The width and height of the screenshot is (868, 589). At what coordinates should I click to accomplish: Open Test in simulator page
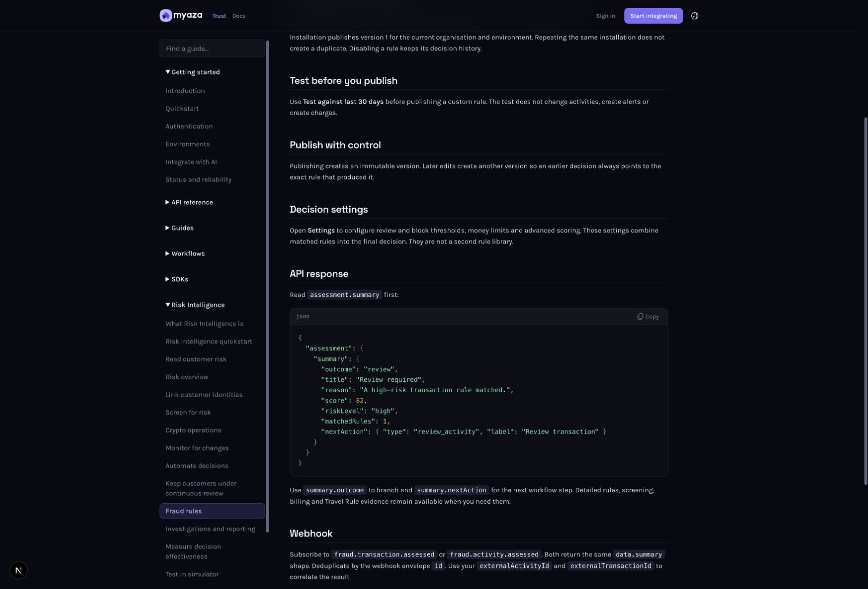pyautogui.click(x=192, y=575)
